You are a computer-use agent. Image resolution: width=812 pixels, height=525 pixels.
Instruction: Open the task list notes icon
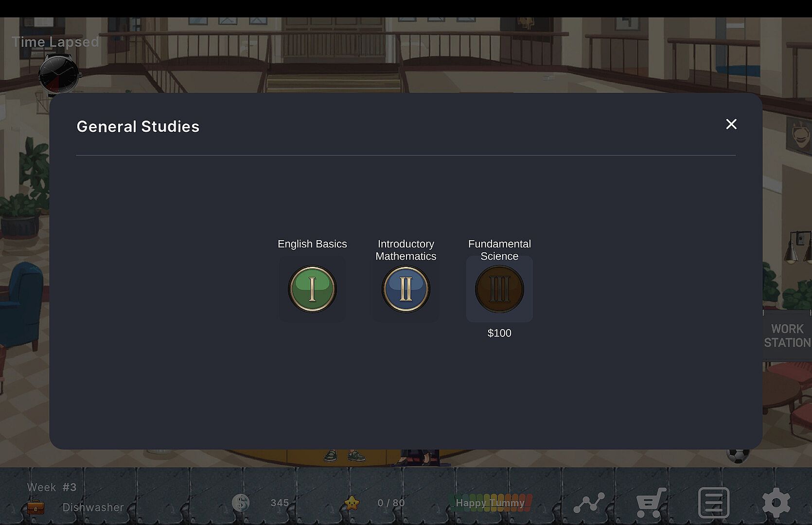[x=713, y=503]
